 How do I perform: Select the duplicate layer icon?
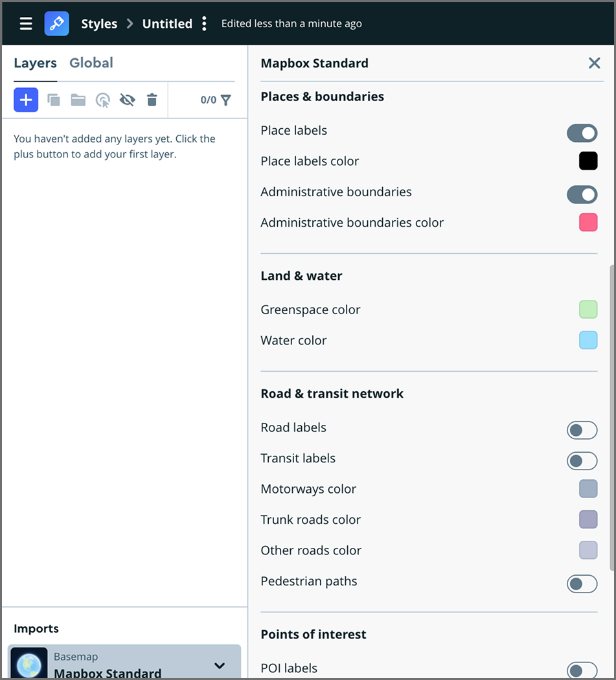54,100
